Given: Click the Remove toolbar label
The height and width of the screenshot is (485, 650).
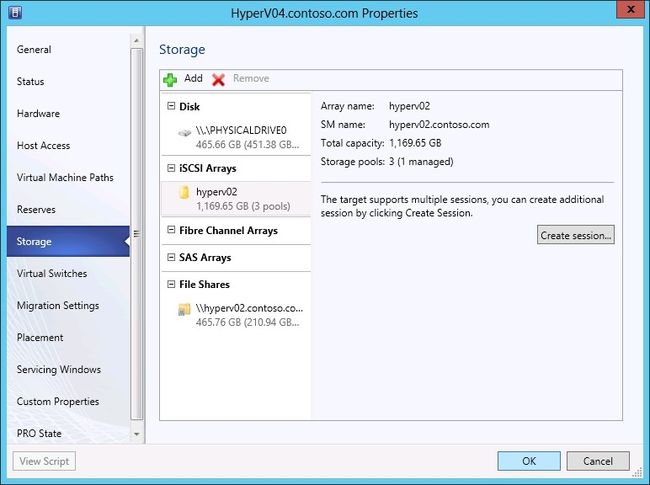Looking at the screenshot, I should click(251, 78).
